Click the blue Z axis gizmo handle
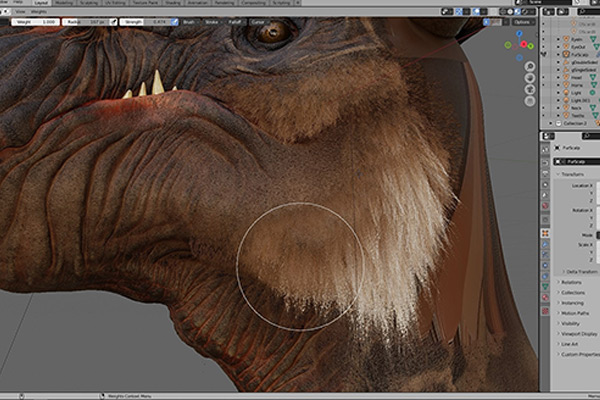Viewport: 600px width, 400px height. pos(519,34)
